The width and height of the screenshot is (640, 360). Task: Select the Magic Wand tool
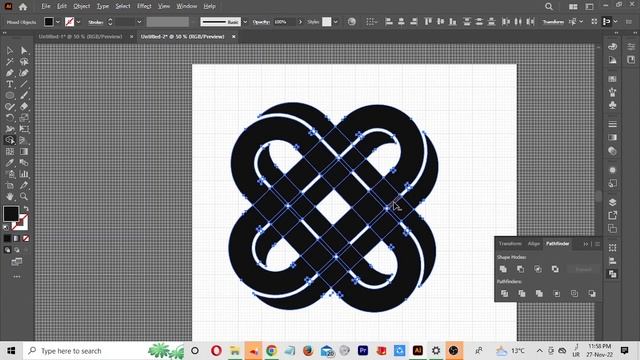pos(10,62)
